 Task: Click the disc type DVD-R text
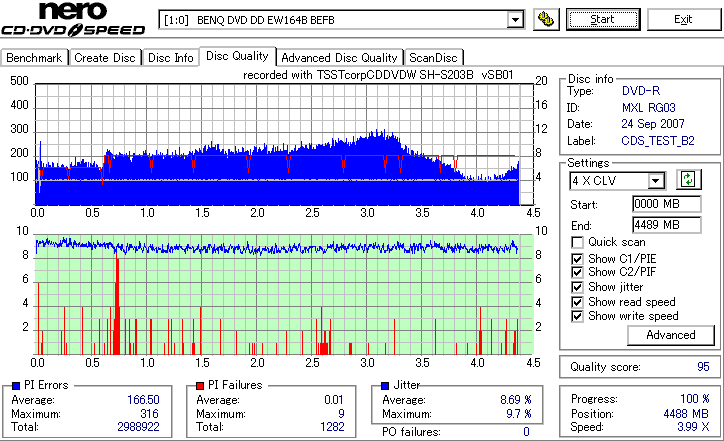[x=641, y=91]
